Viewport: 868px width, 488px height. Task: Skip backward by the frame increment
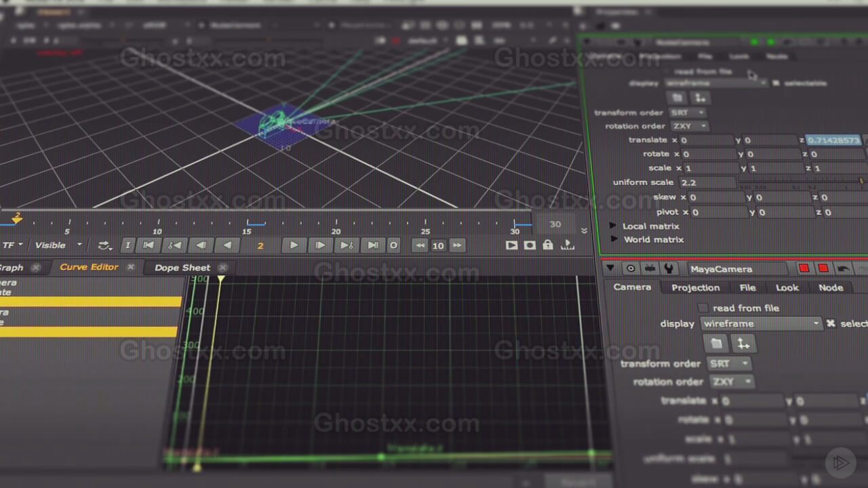point(420,245)
